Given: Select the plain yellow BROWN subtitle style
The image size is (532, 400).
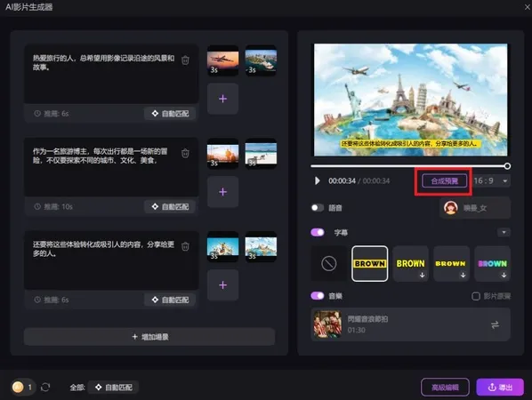Looking at the screenshot, I should (x=410, y=263).
